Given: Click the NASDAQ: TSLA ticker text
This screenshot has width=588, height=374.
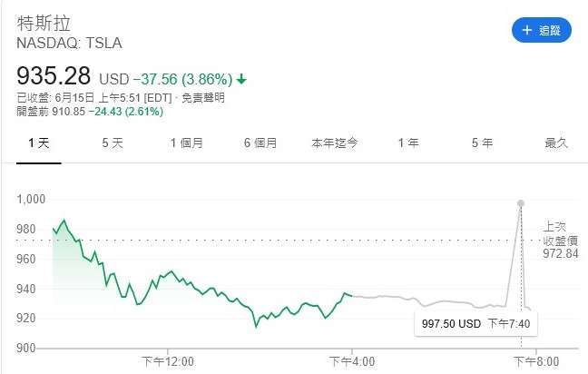Looking at the screenshot, I should tap(69, 44).
